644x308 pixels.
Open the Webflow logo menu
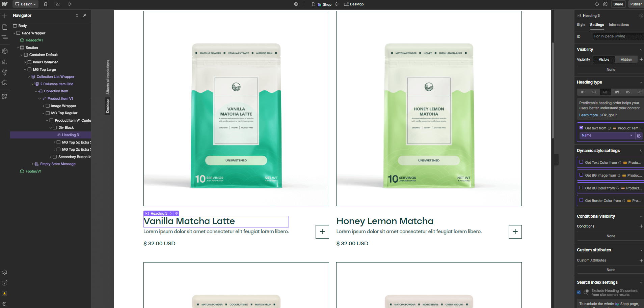point(5,4)
